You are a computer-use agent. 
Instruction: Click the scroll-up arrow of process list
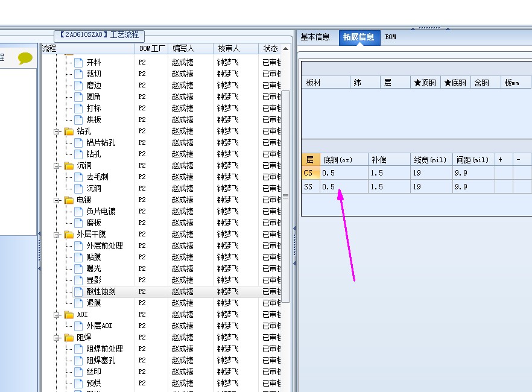click(286, 49)
